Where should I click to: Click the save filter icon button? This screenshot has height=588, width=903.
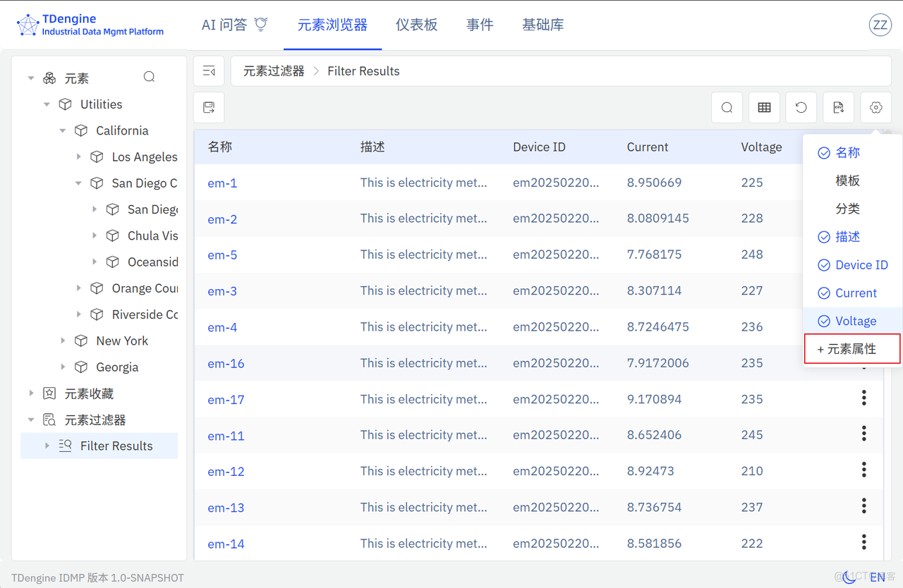pos(209,108)
